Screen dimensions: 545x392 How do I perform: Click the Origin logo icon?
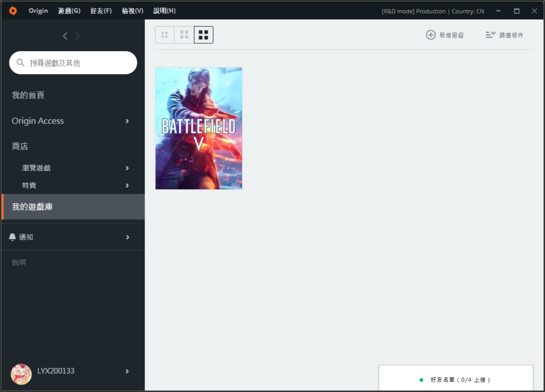click(13, 11)
